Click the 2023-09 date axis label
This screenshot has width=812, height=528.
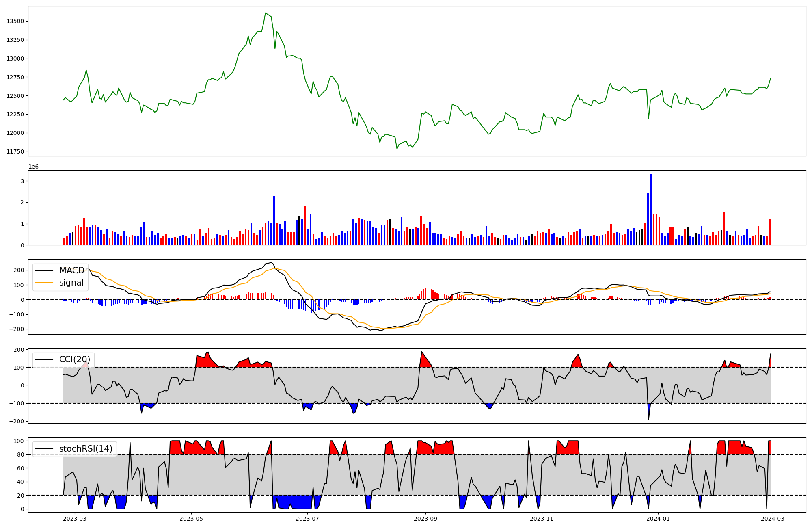point(425,519)
